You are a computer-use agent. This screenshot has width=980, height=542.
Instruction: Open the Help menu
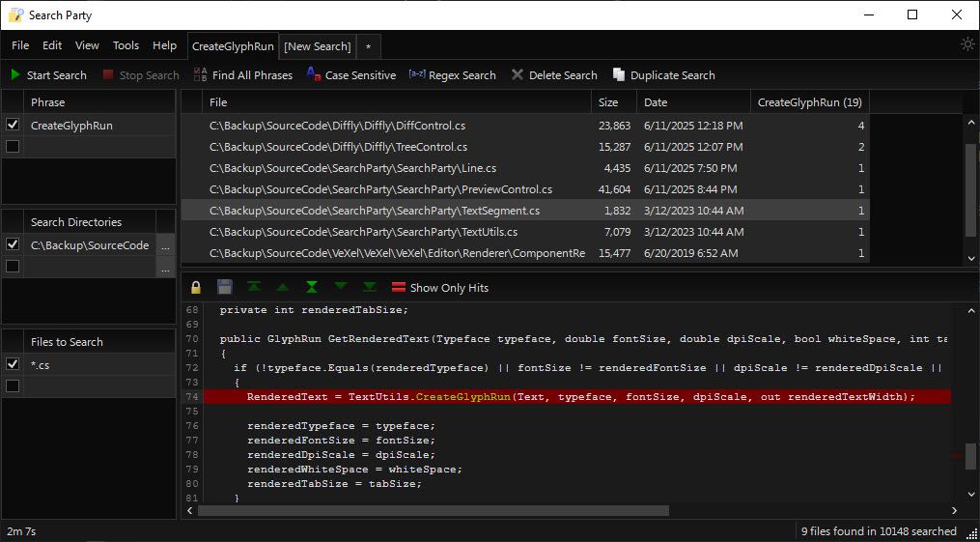(165, 45)
